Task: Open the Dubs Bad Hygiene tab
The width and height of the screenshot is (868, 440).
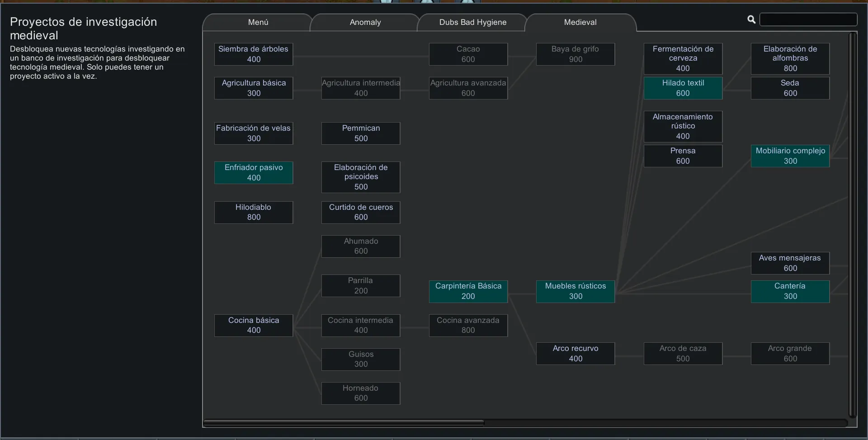Action: [x=472, y=22]
